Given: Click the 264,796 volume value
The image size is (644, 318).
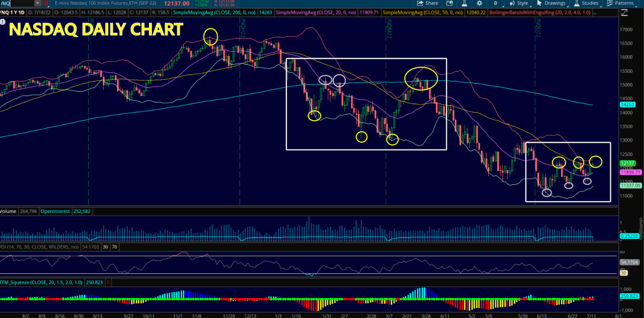Looking at the screenshot, I should [29, 211].
